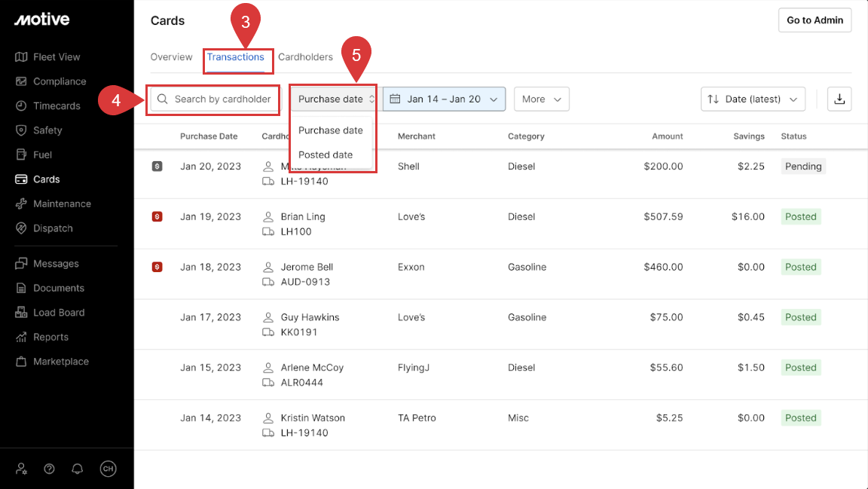
Task: Open the CH profile avatar menu
Action: click(108, 468)
